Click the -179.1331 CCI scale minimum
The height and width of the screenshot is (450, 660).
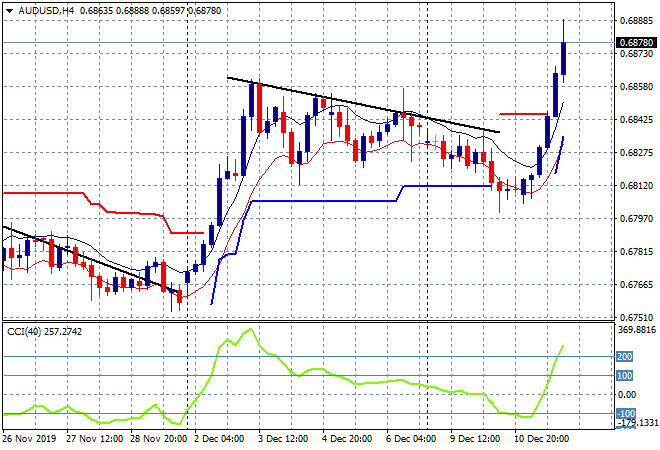[637, 422]
